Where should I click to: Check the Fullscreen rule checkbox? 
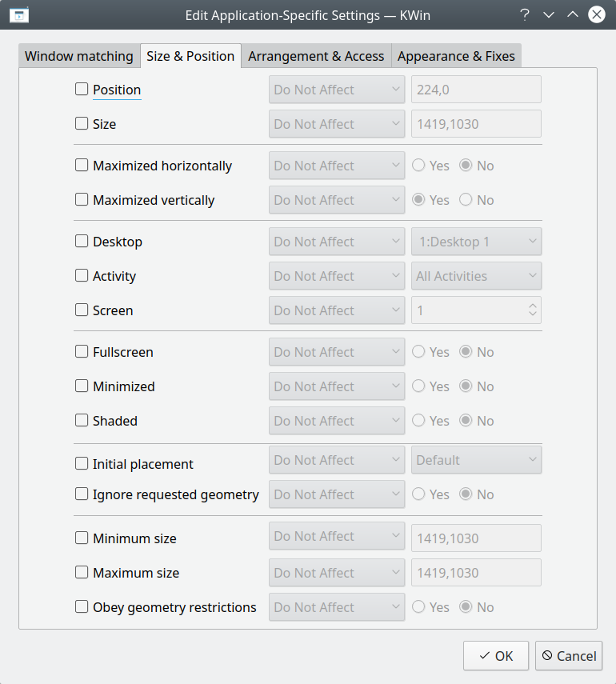click(81, 351)
